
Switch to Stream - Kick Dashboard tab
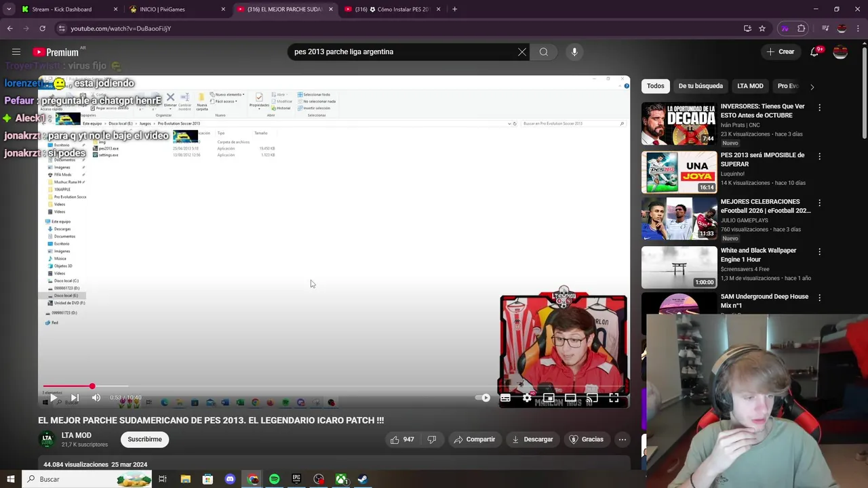tap(69, 9)
